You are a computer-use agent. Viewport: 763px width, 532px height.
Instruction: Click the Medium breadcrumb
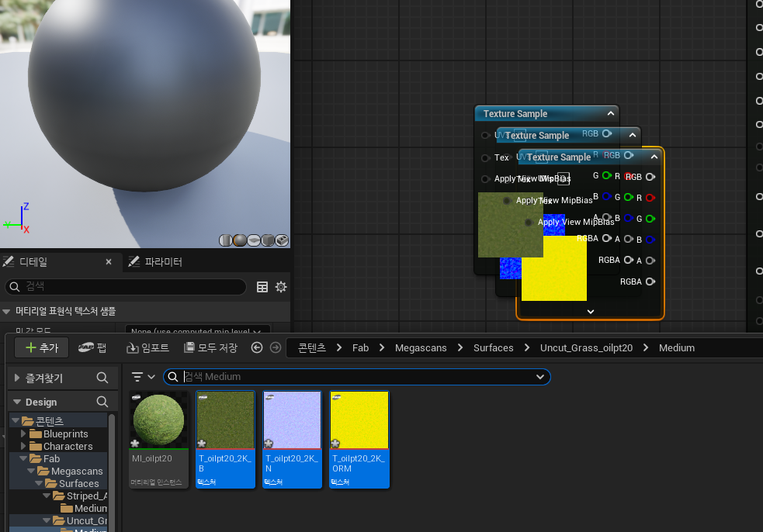coord(677,347)
